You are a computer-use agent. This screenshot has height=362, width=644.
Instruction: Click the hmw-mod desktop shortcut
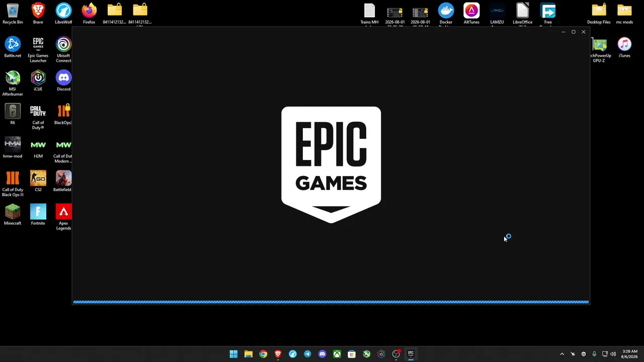click(x=13, y=148)
